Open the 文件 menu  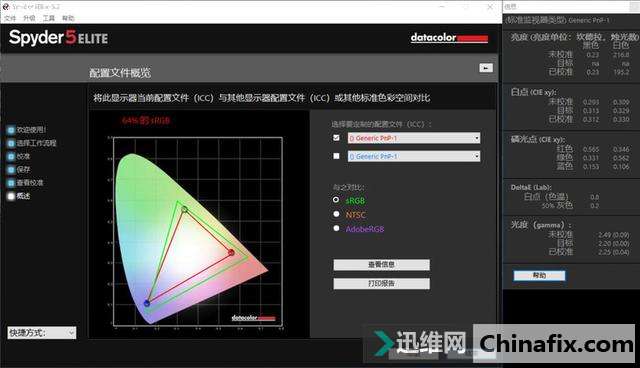click(x=10, y=18)
